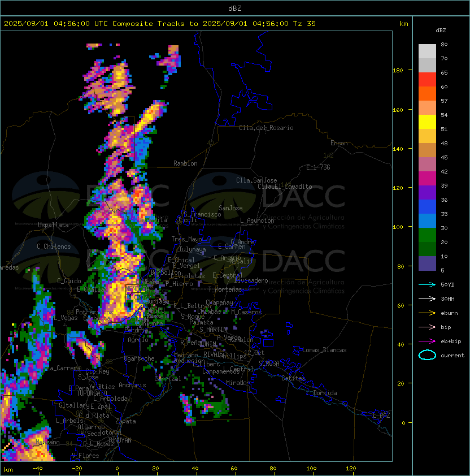Click the cyan 'current' ellipse legend icon

(x=427, y=355)
